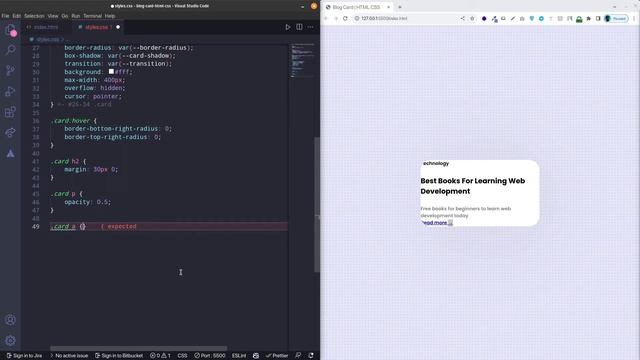Viewport: 640px width, 360px height.
Task: Open the Terminal menu
Action: (x=93, y=16)
